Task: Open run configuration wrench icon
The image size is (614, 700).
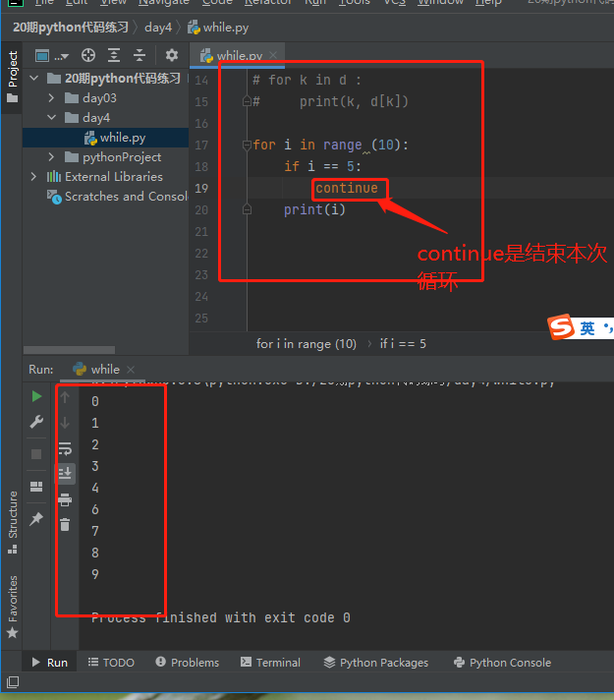Action: (36, 422)
